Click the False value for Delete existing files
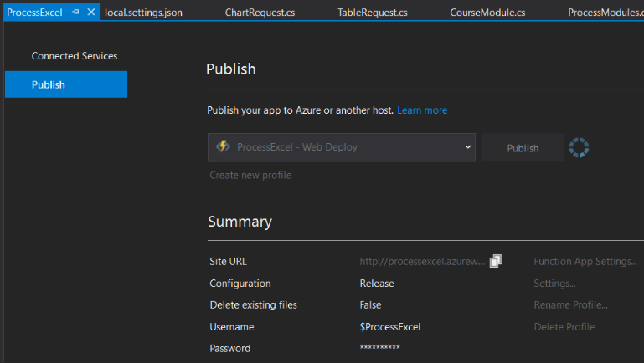The height and width of the screenshot is (363, 644). tap(370, 305)
